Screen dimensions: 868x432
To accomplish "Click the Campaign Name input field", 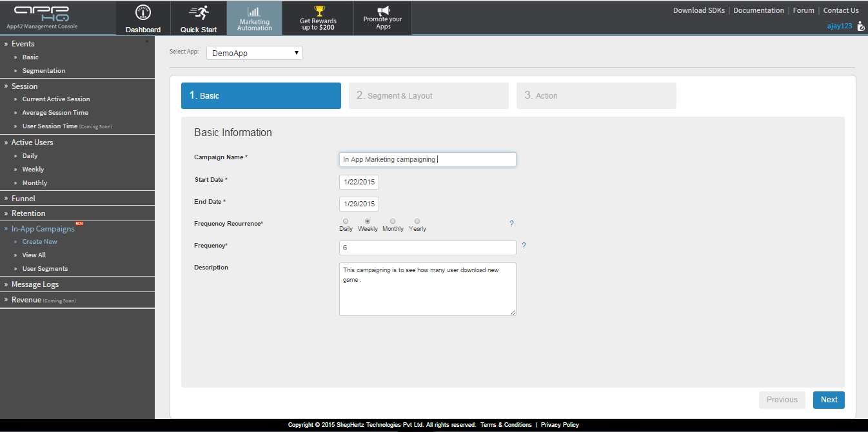I will click(x=428, y=159).
